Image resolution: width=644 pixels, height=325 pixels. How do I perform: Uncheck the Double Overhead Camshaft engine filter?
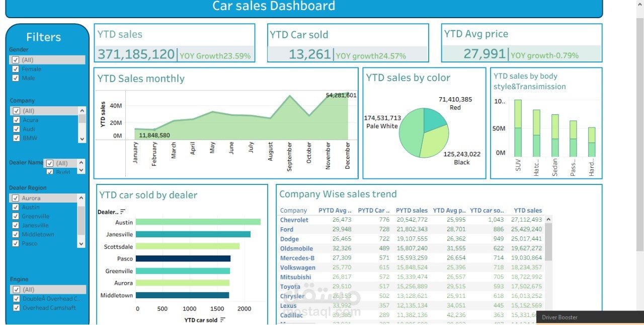[x=16, y=298]
